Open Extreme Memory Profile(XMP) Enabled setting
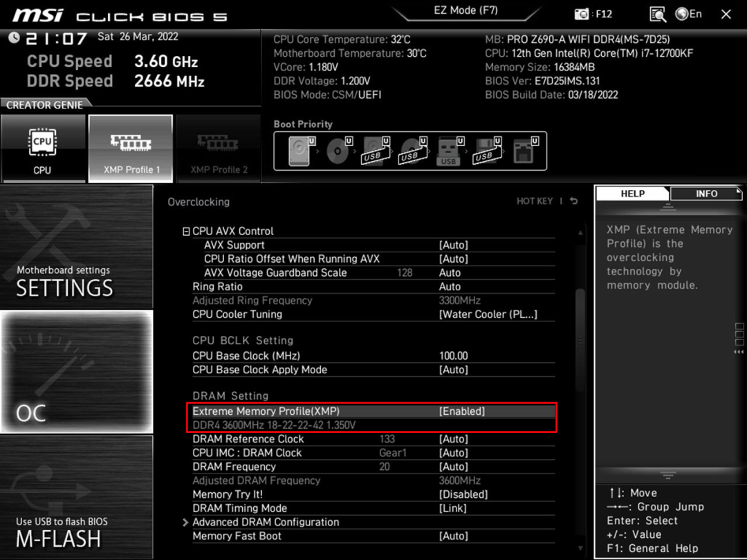Screen dimensions: 747x560 373,411
